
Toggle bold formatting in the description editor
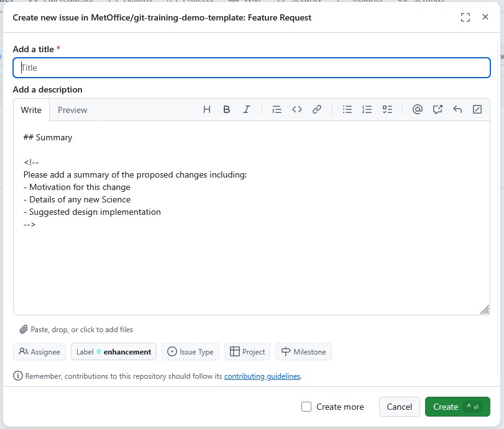(226, 109)
